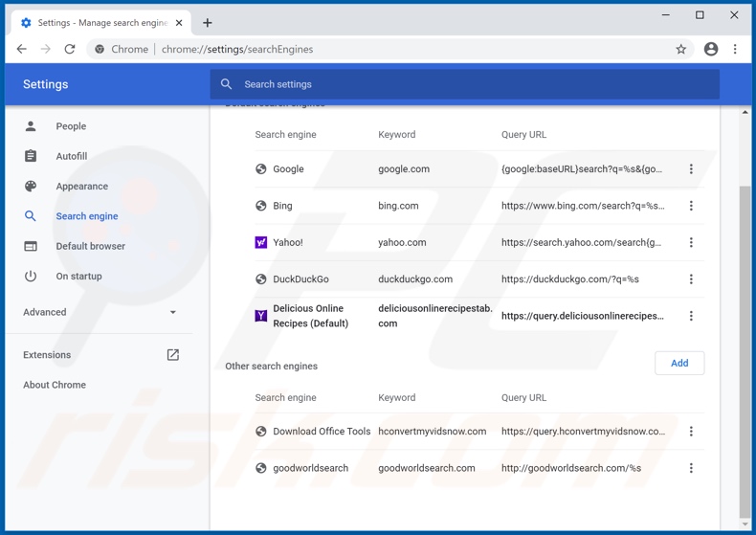Image resolution: width=756 pixels, height=535 pixels.
Task: Click the Autofill clipboard icon
Action: tap(31, 156)
